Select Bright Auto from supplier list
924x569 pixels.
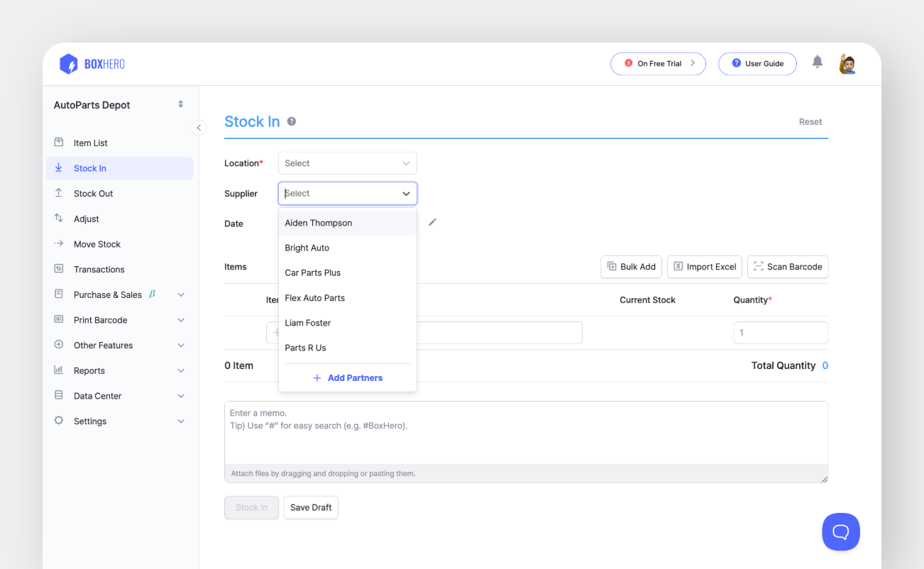coord(307,248)
